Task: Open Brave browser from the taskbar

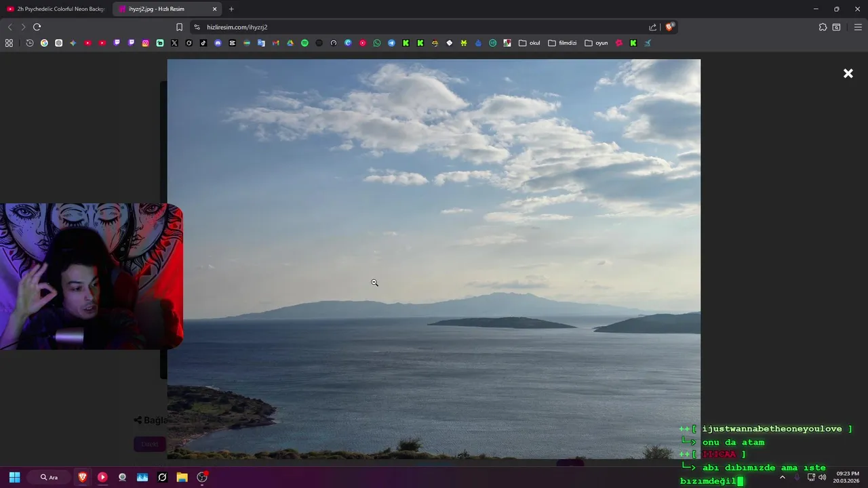Action: coord(83,477)
